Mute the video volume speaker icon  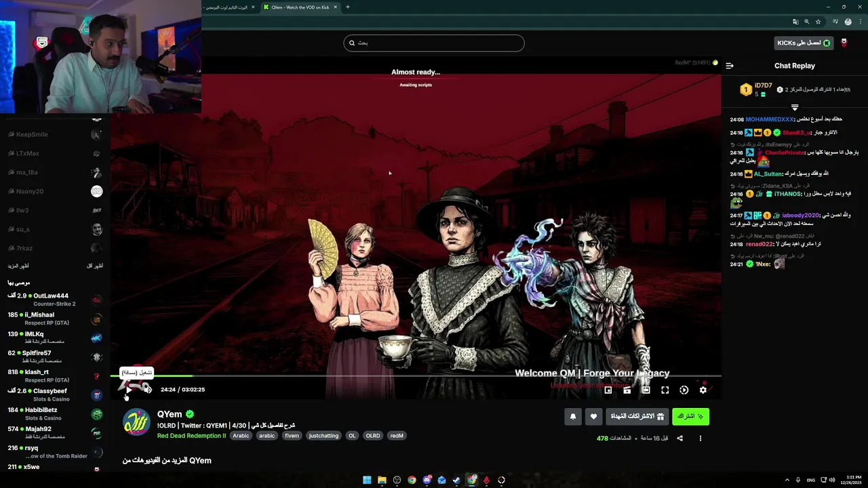point(147,390)
